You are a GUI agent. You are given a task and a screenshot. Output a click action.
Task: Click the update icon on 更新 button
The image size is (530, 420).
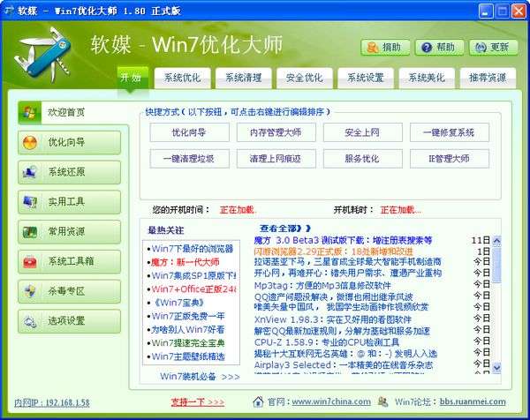click(481, 48)
